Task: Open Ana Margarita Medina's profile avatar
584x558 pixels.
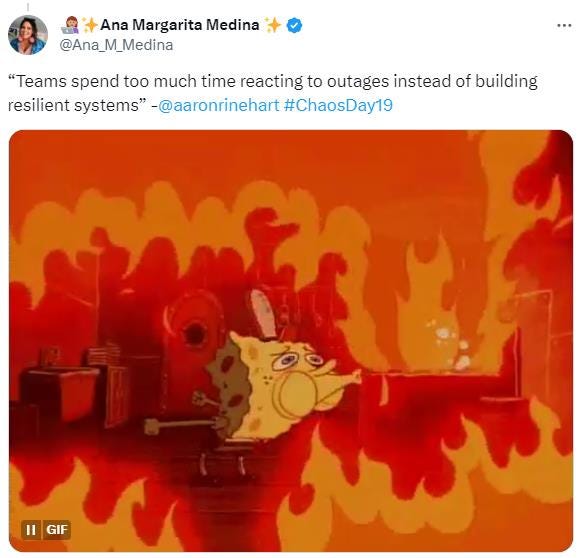Action: (x=28, y=35)
